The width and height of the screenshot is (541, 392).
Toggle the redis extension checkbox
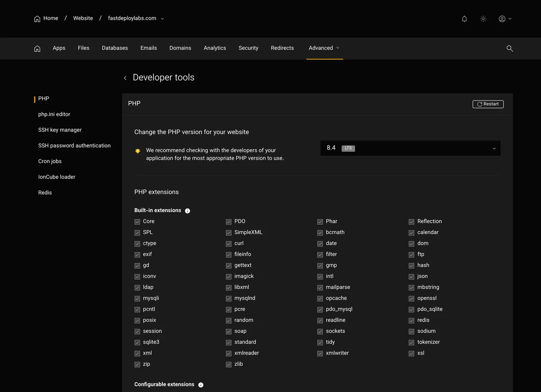(412, 320)
